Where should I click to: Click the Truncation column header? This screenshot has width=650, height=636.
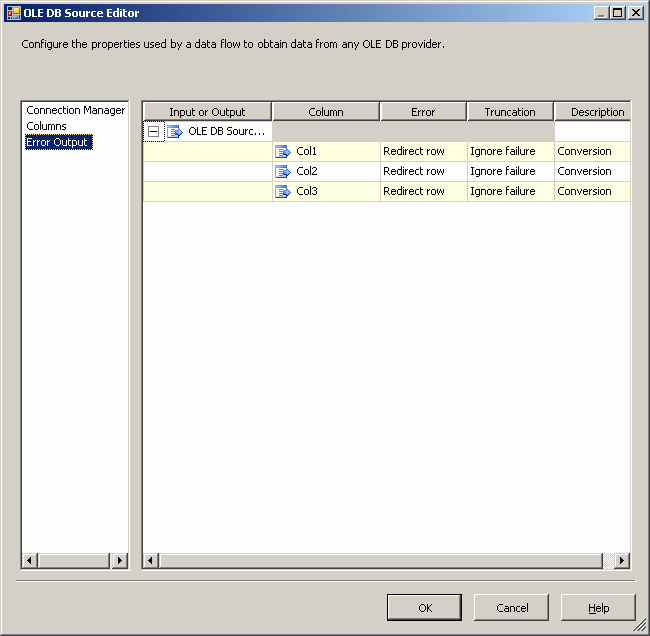[x=510, y=112]
